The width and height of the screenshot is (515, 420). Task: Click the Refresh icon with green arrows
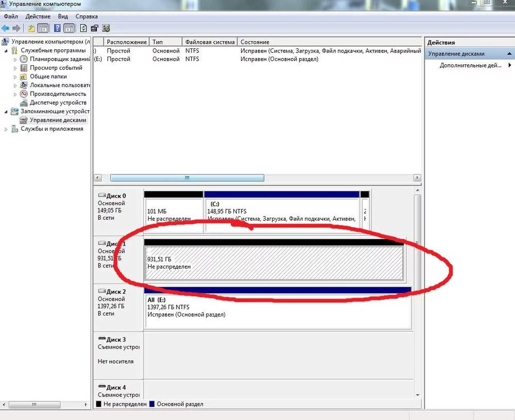[83, 29]
